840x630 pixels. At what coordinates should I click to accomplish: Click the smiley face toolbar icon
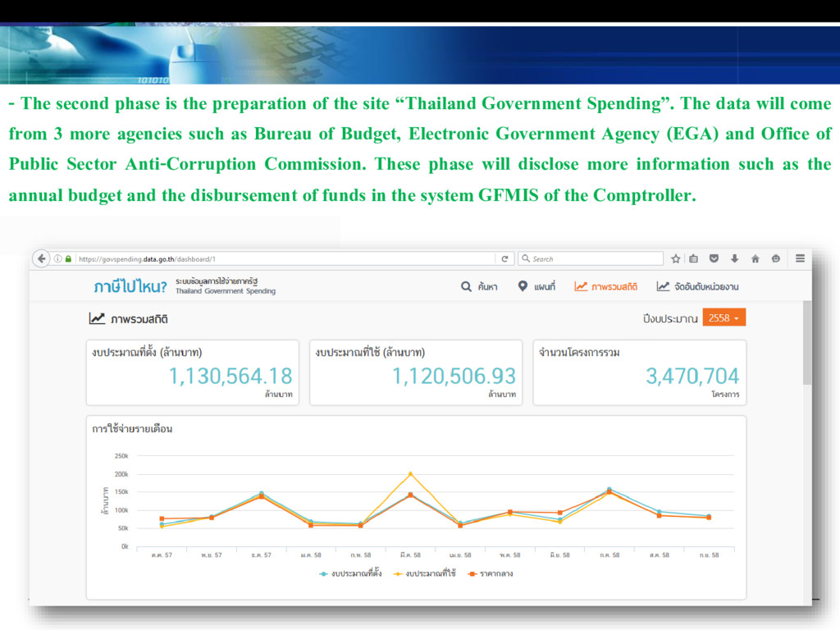pyautogui.click(x=776, y=258)
